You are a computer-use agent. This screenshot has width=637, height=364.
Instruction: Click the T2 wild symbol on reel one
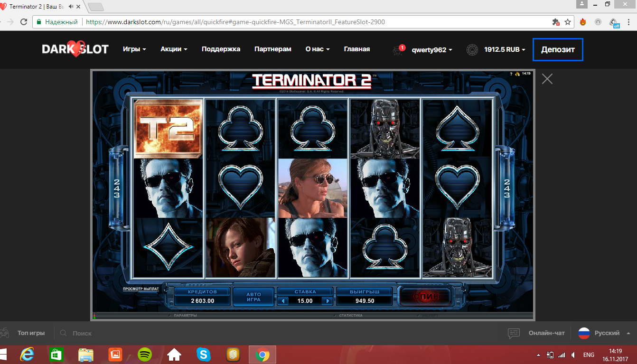(168, 128)
